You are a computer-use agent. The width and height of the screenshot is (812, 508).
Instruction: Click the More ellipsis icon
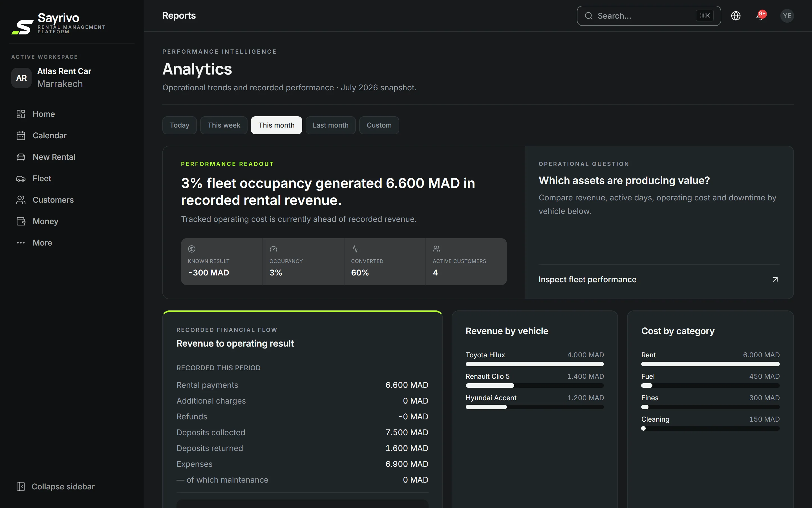pos(21,243)
